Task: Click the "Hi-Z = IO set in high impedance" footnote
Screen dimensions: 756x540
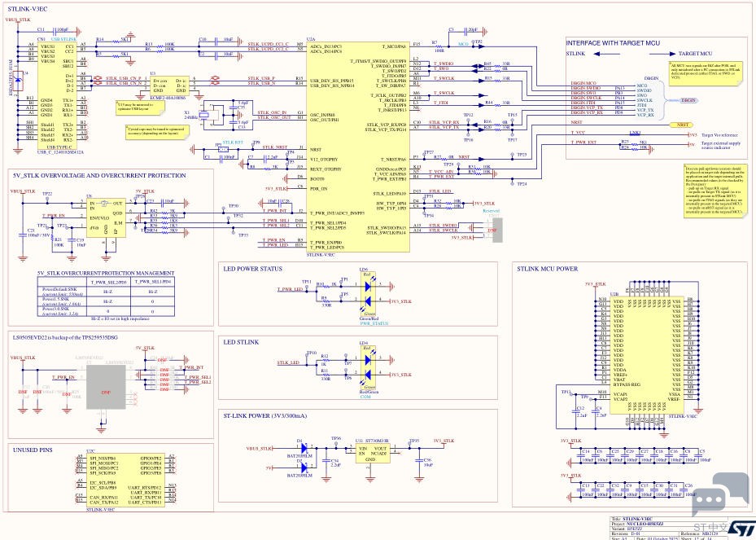Action: pos(120,318)
